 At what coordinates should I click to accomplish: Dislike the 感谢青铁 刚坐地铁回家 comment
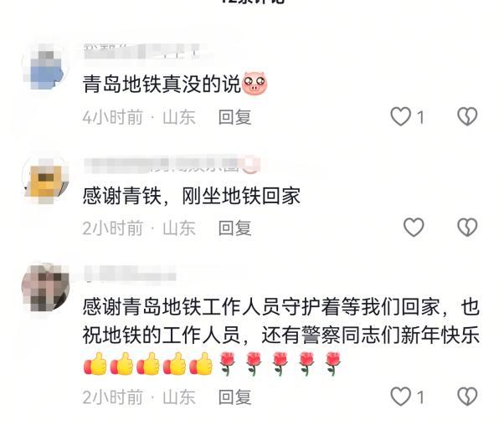tap(467, 228)
